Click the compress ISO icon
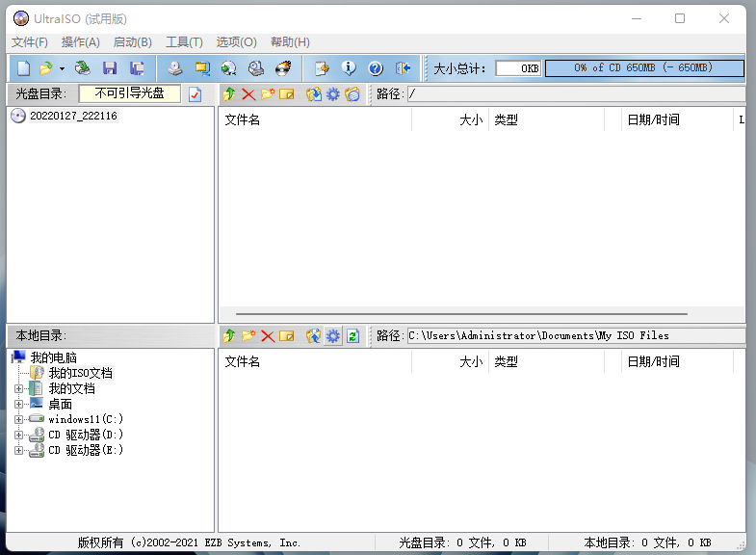Screen dimensions: 756x555 (x=202, y=68)
